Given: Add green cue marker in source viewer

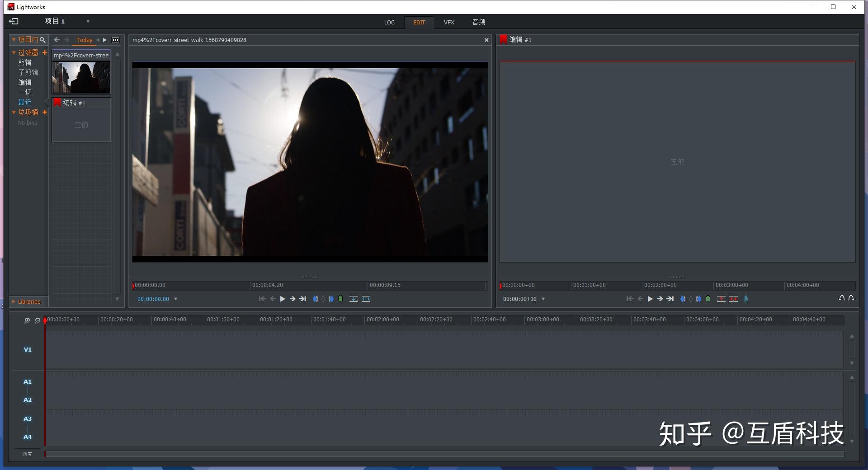Looking at the screenshot, I should click(x=340, y=299).
